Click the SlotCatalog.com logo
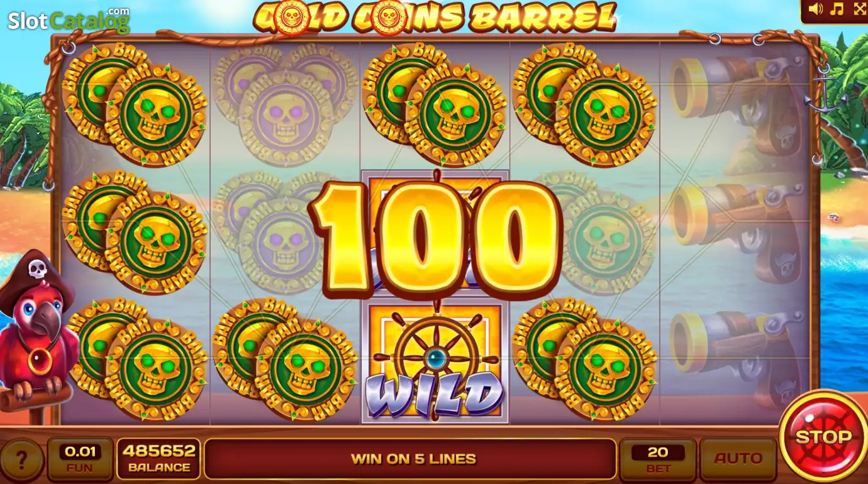Screen dimensions: 868x484 coord(69,20)
